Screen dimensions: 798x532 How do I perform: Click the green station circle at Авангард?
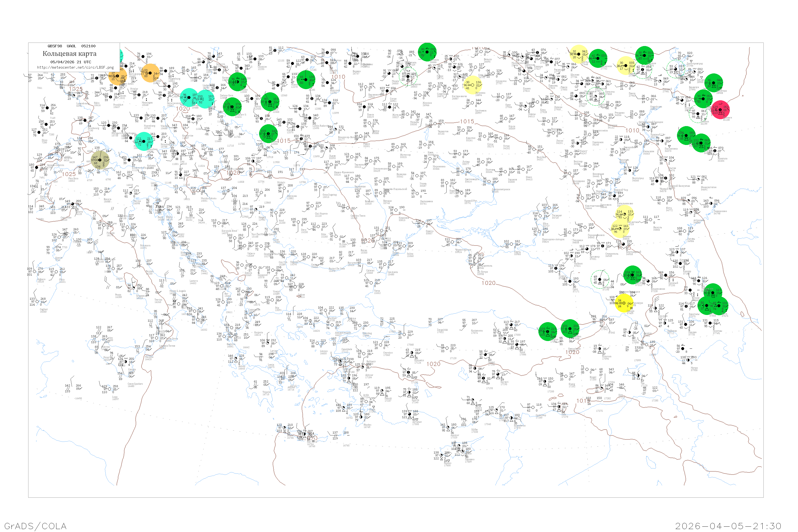pos(713,83)
